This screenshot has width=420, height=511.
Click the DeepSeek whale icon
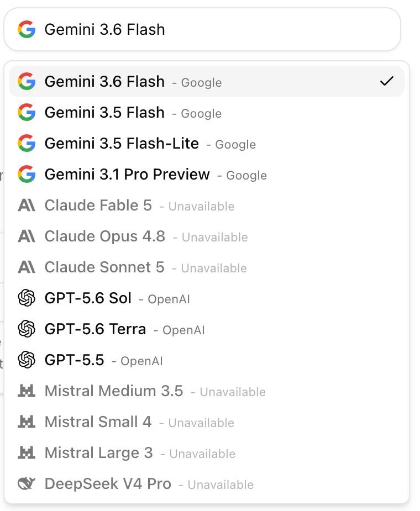click(x=27, y=483)
